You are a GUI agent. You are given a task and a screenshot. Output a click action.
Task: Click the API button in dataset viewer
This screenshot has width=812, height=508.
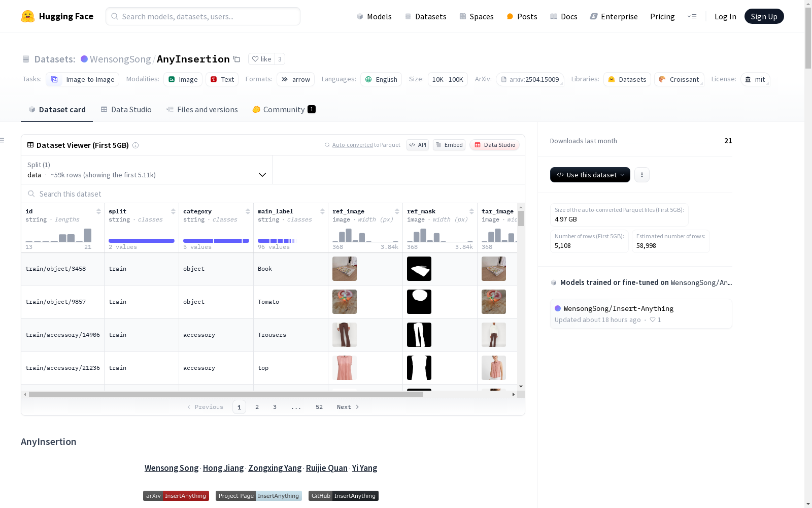tap(418, 145)
